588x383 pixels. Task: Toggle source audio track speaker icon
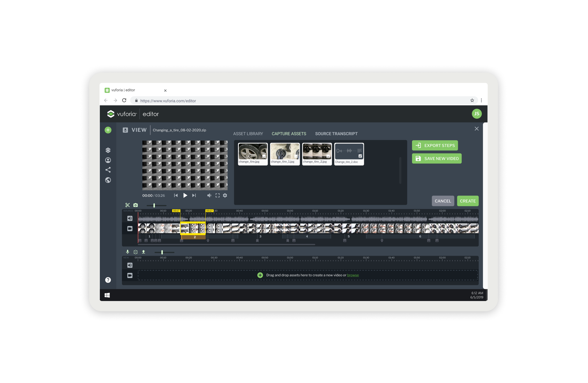tap(130, 218)
